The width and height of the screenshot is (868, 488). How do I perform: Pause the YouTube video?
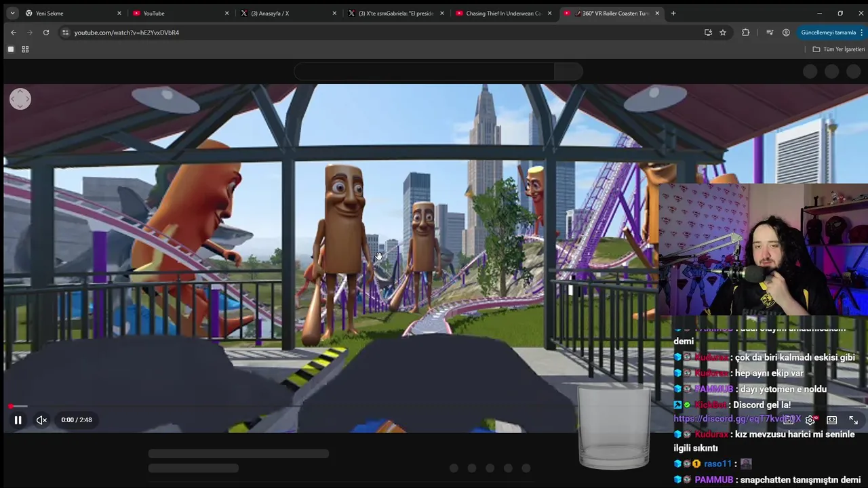click(18, 420)
